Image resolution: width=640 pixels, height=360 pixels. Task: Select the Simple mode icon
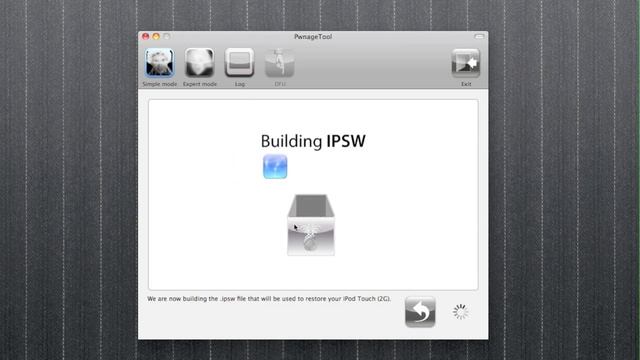point(160,63)
